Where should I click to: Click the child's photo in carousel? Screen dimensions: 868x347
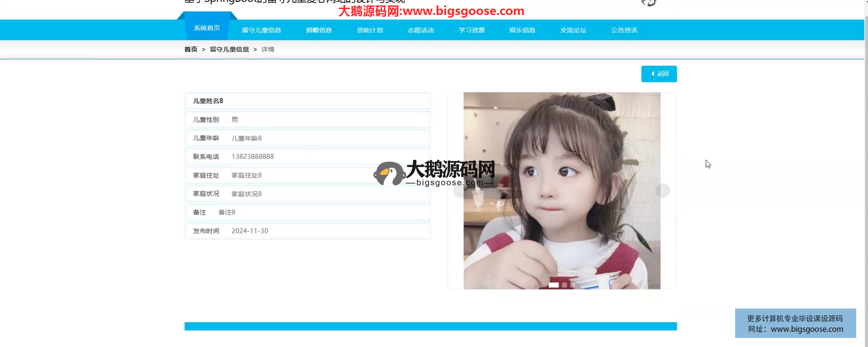561,190
